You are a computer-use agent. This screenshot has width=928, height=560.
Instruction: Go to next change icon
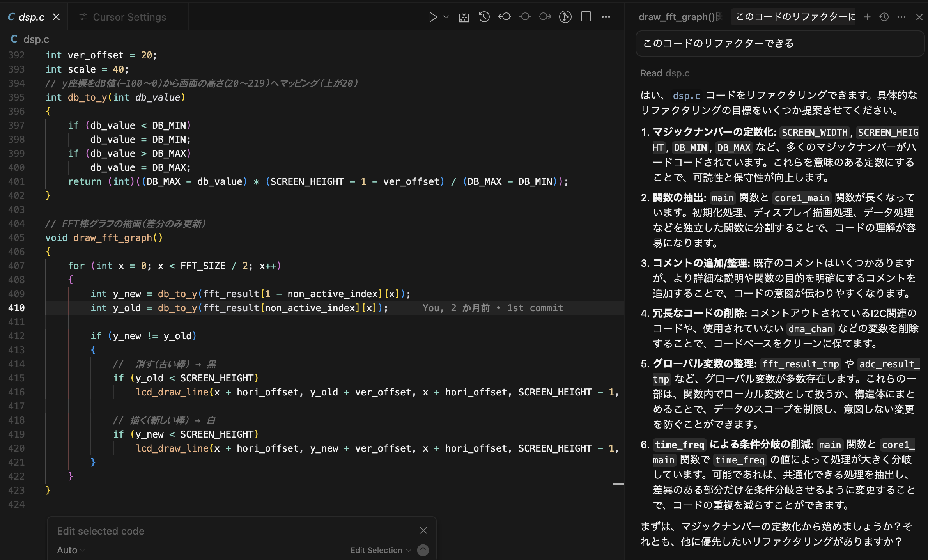coord(545,17)
